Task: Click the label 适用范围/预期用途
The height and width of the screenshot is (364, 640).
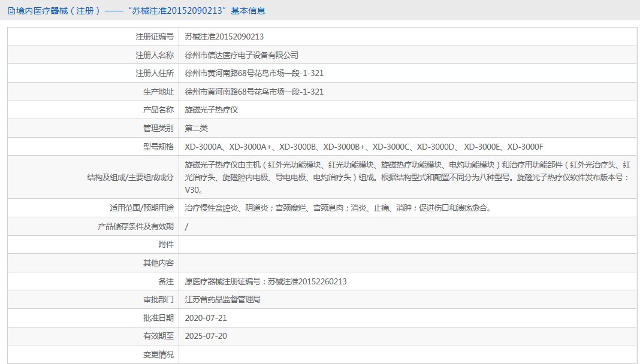Action: 141,208
